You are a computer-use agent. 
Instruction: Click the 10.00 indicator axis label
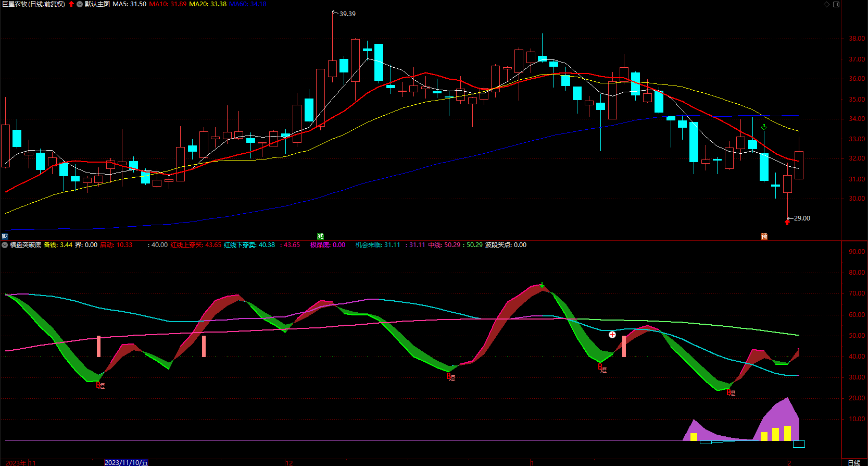pos(857,419)
